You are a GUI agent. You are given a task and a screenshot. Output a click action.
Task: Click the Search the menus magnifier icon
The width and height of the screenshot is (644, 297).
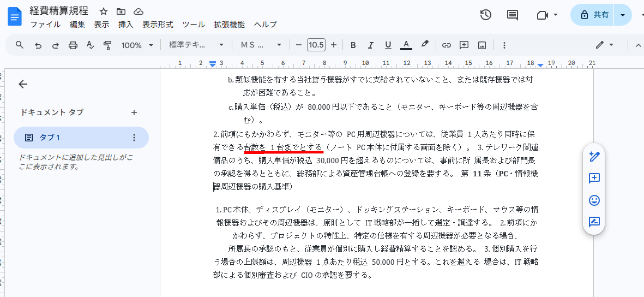(20, 45)
